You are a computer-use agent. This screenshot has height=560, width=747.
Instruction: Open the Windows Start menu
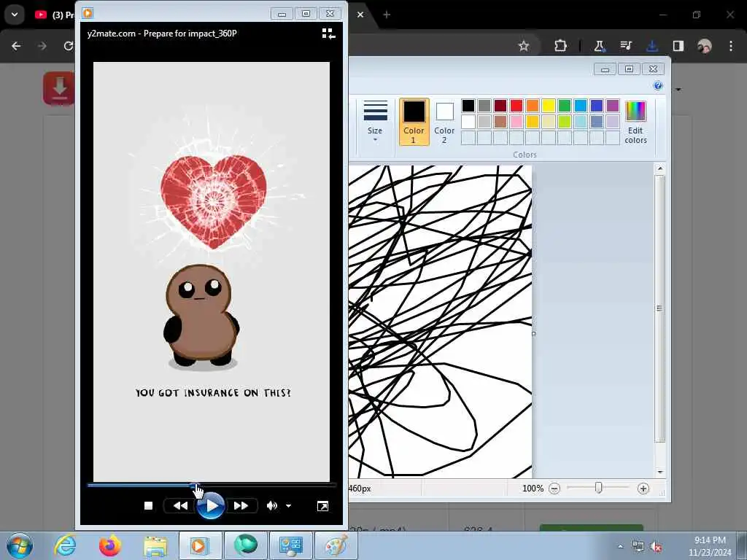coord(20,545)
